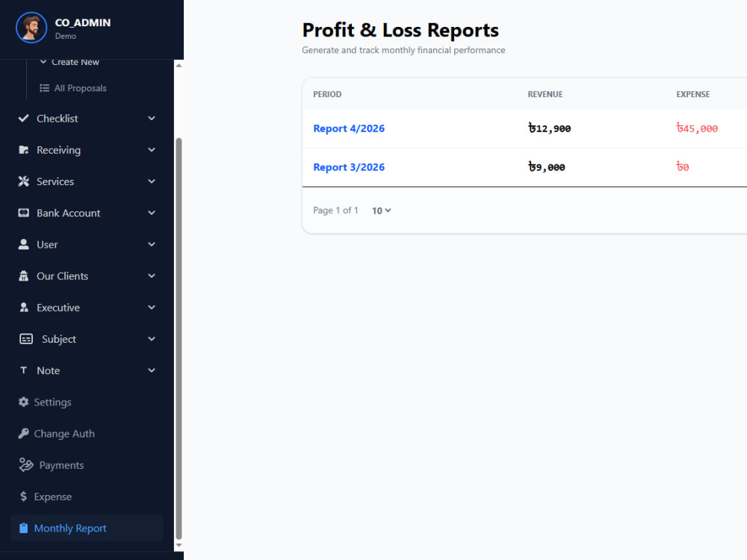Open Report 3/2026 link
This screenshot has width=747, height=560.
point(349,167)
